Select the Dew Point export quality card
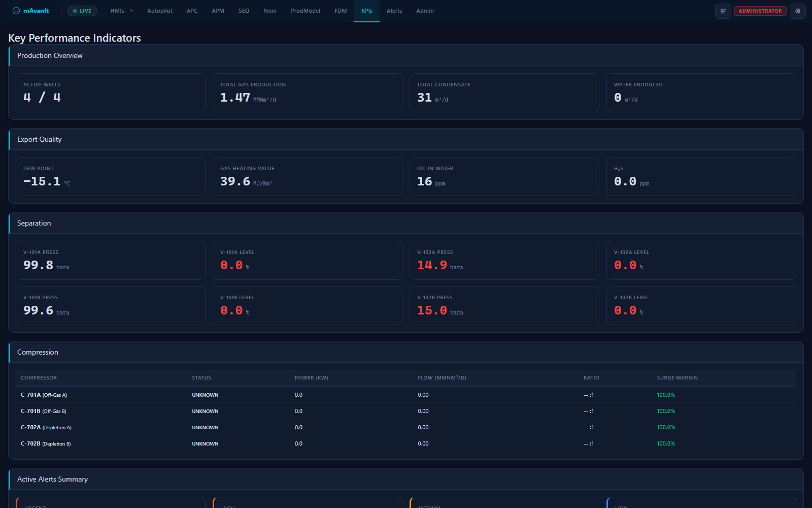The width and height of the screenshot is (812, 508). 111,176
